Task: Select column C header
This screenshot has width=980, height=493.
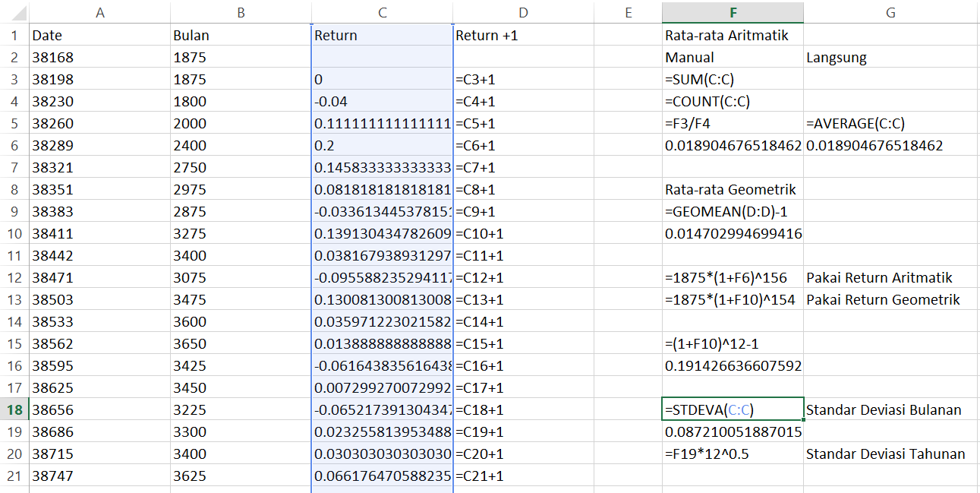Action: [382, 12]
